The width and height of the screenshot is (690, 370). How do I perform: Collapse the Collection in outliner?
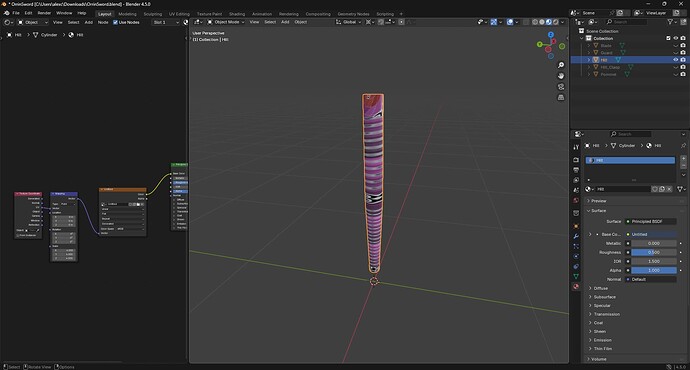pyautogui.click(x=582, y=38)
